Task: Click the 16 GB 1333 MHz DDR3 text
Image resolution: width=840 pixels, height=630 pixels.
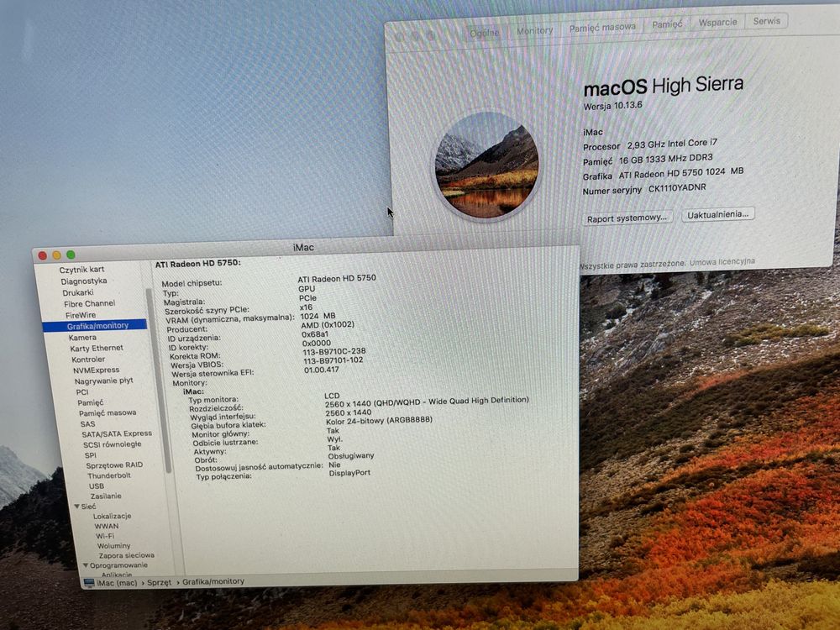Action: (x=666, y=159)
